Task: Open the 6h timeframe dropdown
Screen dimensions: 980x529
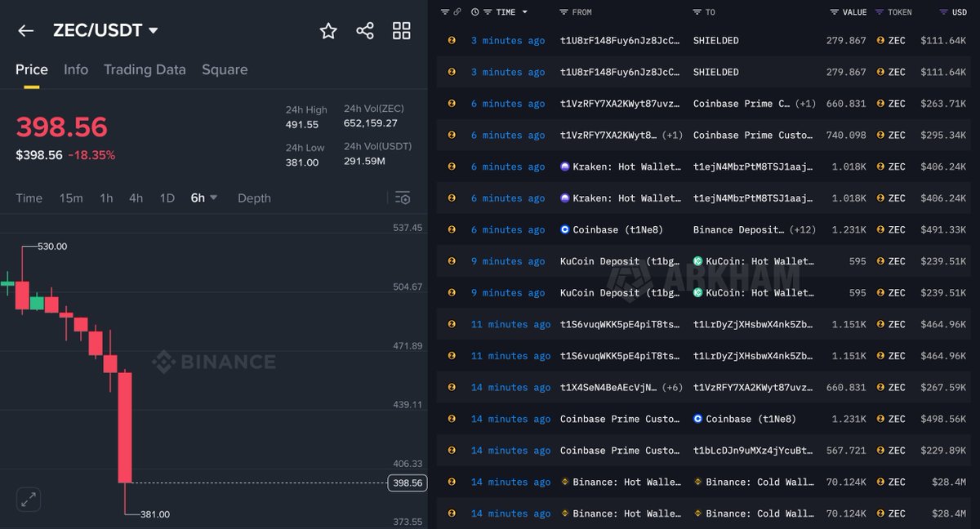Action: coord(204,198)
